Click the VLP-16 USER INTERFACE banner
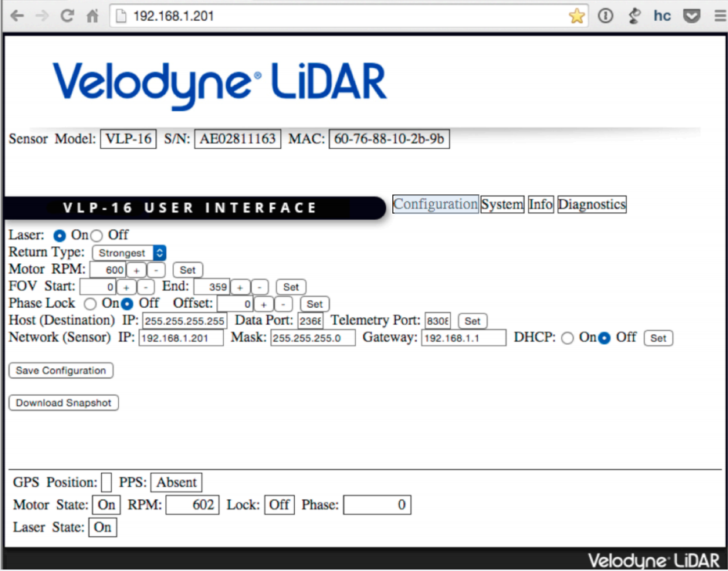Image resolution: width=728 pixels, height=571 pixels. pyautogui.click(x=195, y=208)
